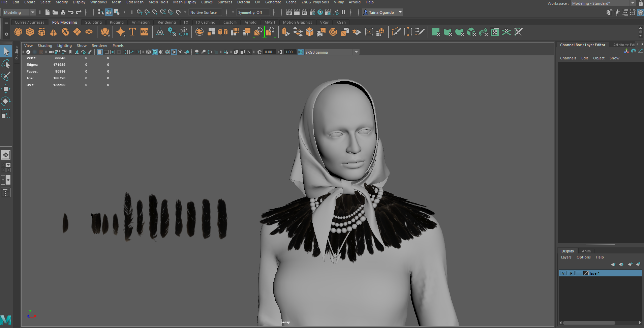The width and height of the screenshot is (644, 328).
Task: Select the polygon Type text tool
Action: click(132, 32)
